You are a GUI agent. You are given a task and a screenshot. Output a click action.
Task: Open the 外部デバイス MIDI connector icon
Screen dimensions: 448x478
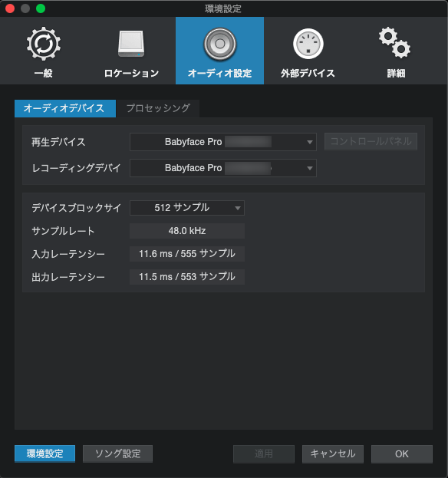point(308,44)
